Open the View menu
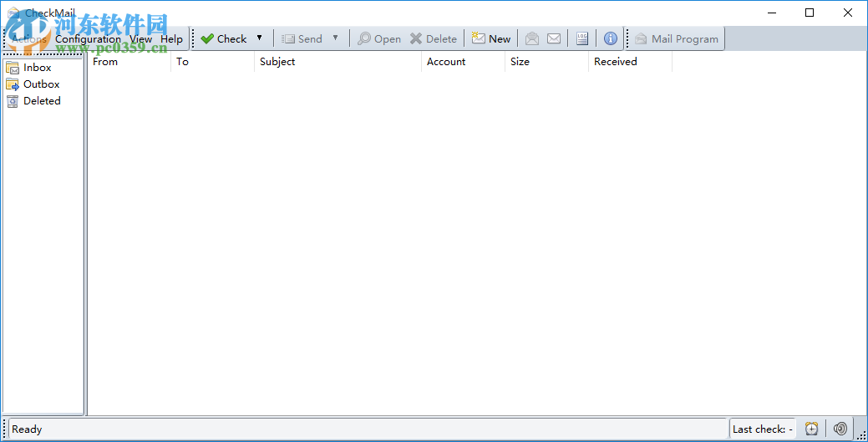This screenshot has width=868, height=442. click(x=140, y=38)
